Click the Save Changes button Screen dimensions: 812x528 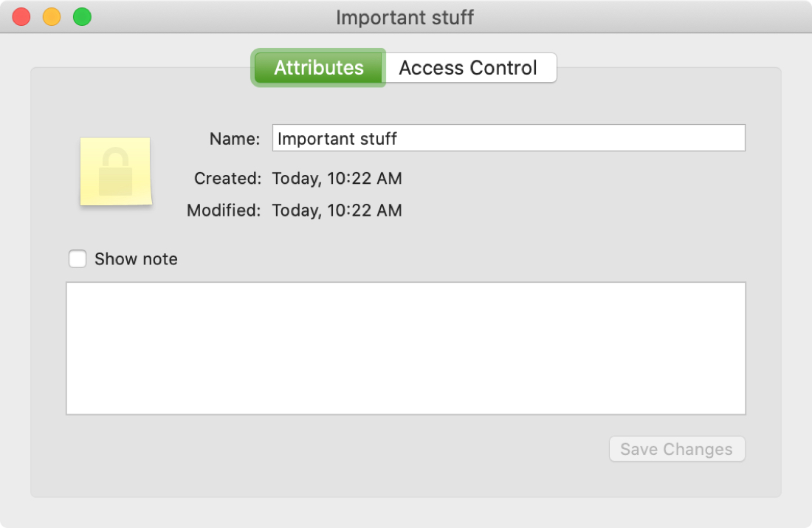pos(677,449)
